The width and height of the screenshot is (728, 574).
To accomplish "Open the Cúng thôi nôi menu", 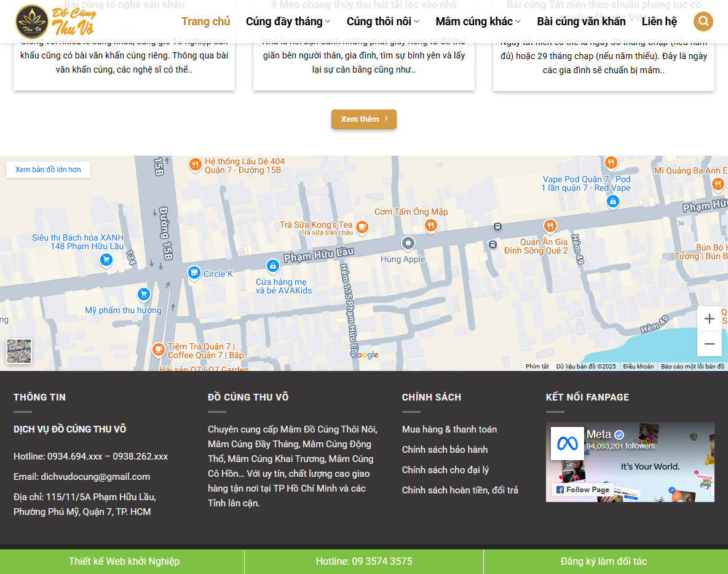I will [382, 20].
